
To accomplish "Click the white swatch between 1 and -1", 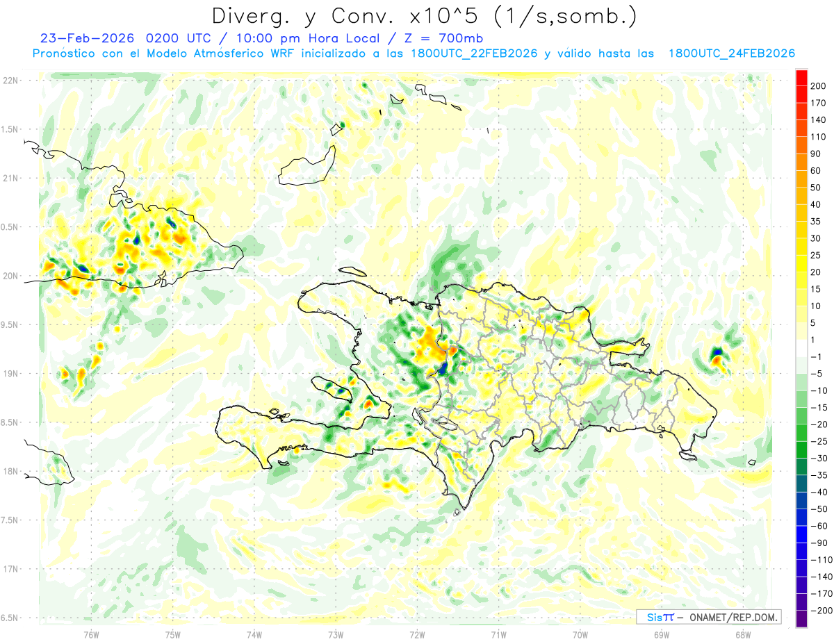I will (x=801, y=349).
